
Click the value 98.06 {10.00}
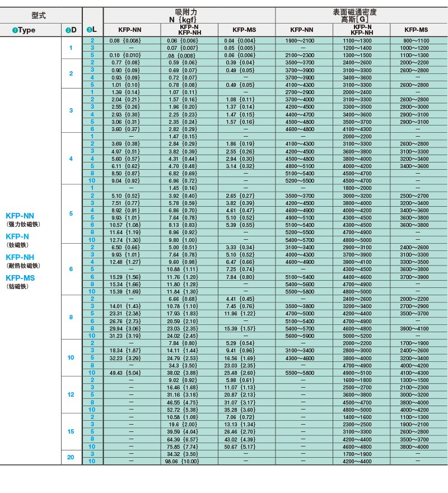182,461
